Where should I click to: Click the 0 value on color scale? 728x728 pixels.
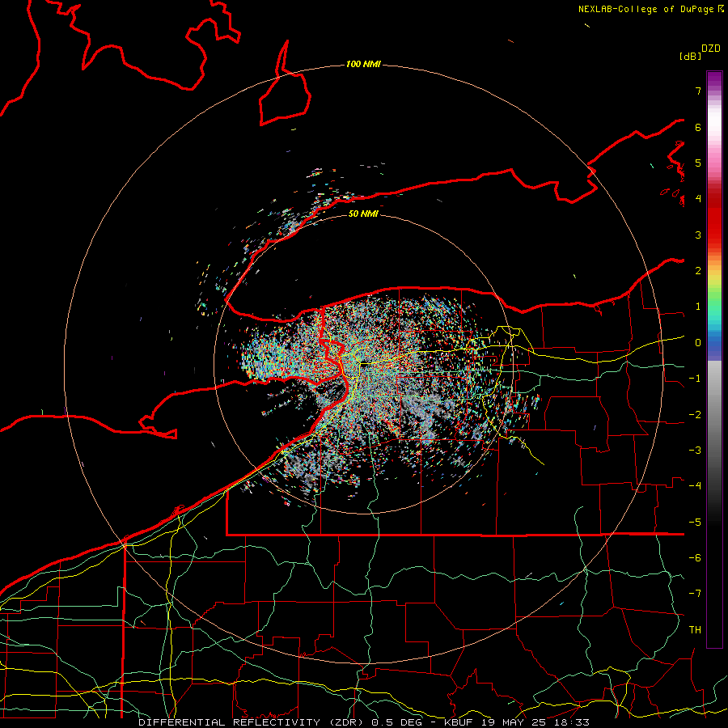pyautogui.click(x=698, y=343)
